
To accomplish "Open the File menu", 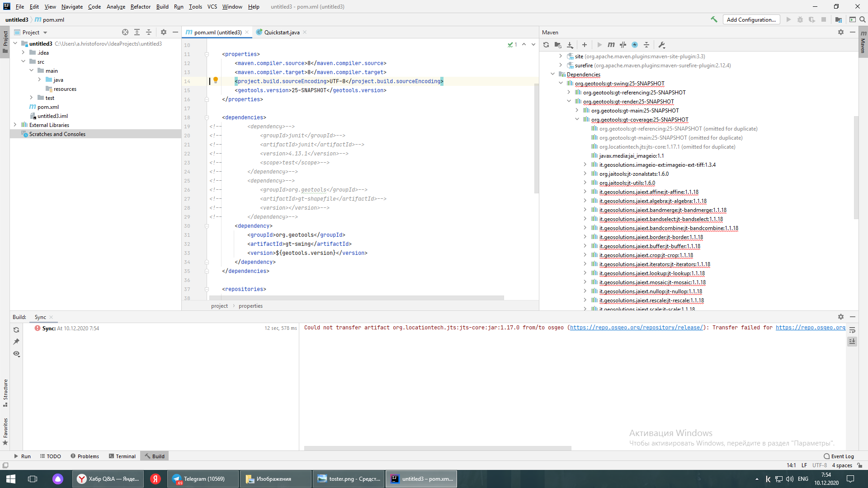I will 20,6.
